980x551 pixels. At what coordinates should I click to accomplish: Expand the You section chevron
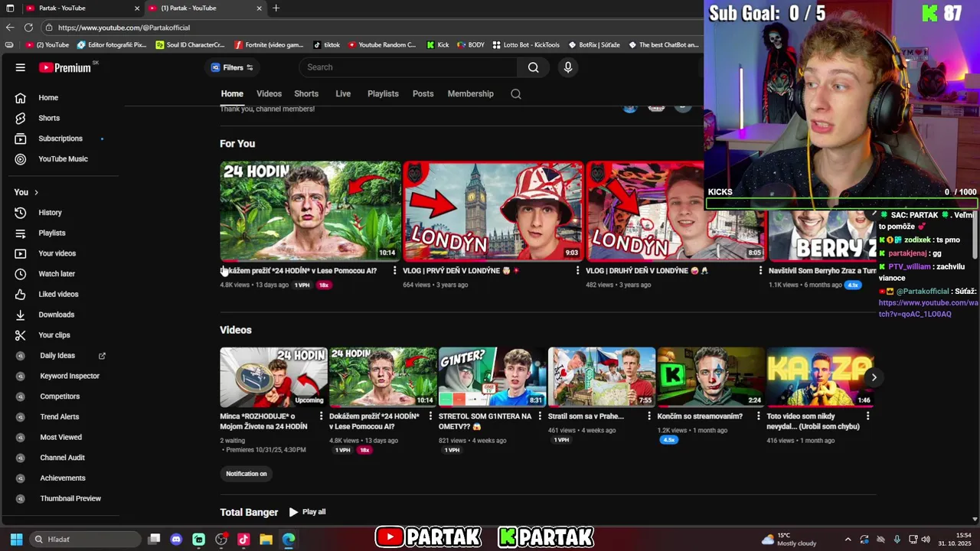[36, 192]
